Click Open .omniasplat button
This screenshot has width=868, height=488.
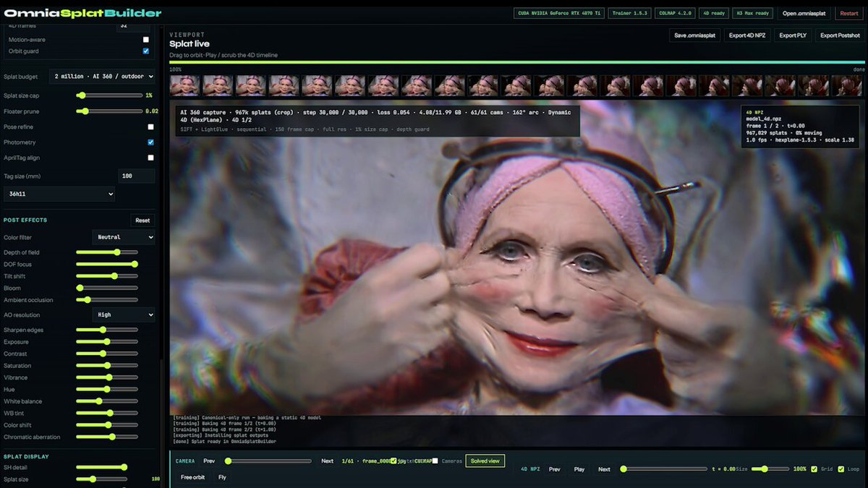point(804,13)
